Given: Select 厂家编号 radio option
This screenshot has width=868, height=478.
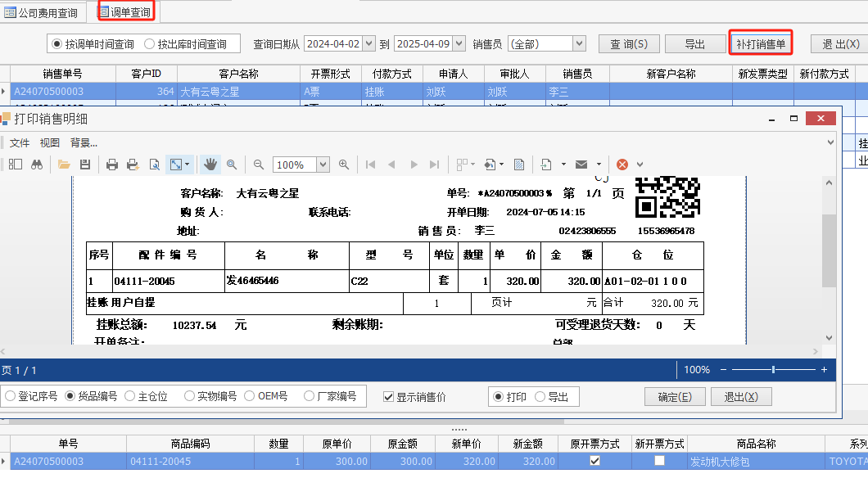Looking at the screenshot, I should tap(309, 396).
